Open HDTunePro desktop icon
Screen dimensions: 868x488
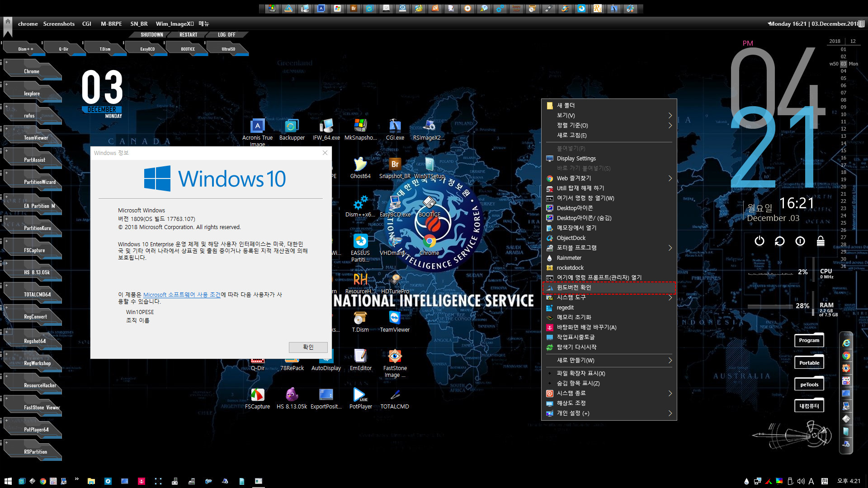pyautogui.click(x=395, y=283)
